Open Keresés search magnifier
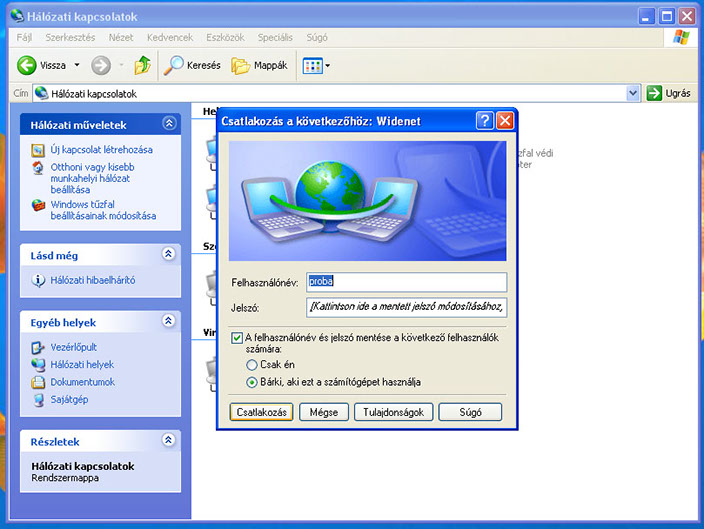Viewport: 704px width, 529px height. pos(173,66)
